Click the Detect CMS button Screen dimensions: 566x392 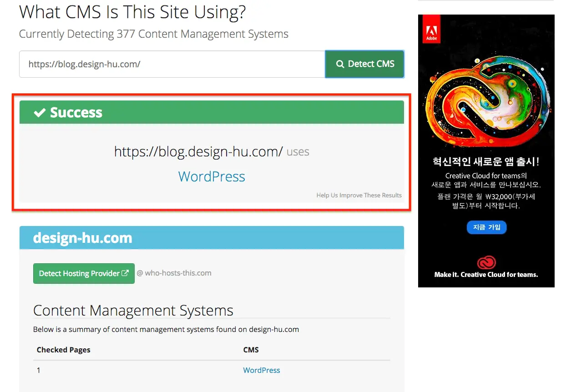(x=364, y=64)
